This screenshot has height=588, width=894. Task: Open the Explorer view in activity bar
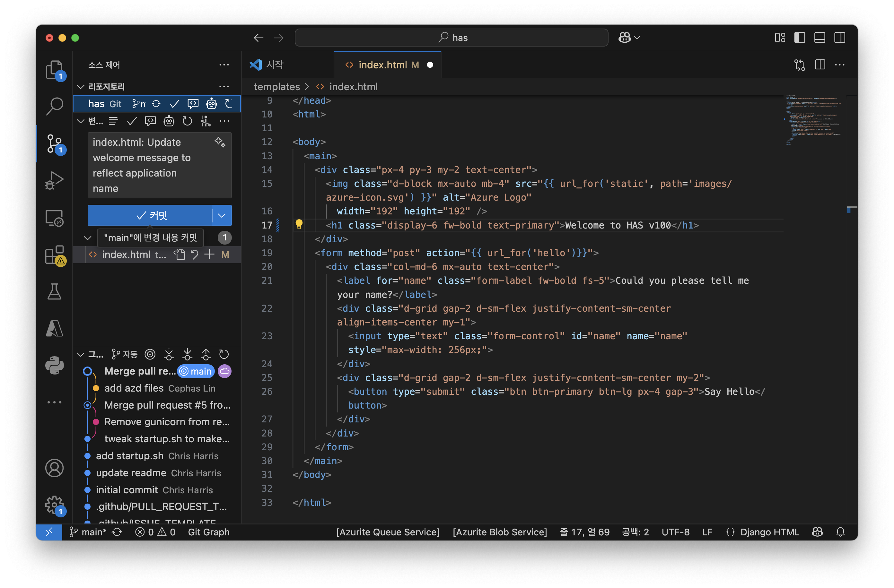click(54, 70)
